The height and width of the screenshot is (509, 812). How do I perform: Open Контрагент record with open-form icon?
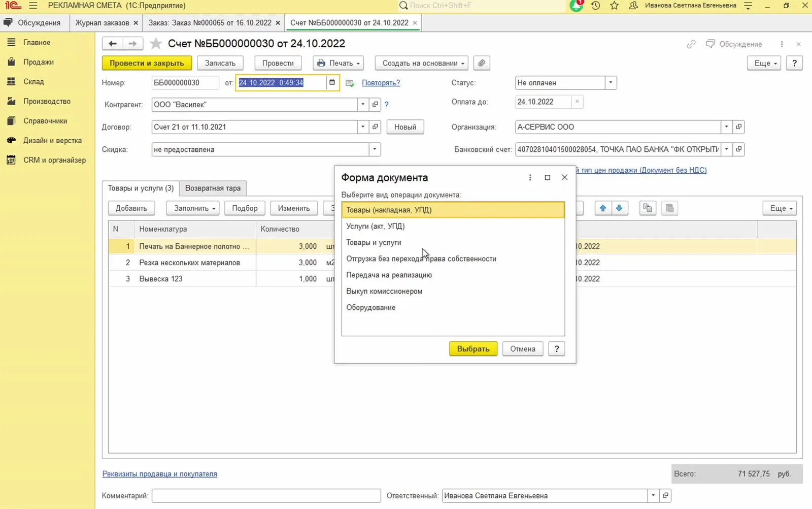point(376,104)
